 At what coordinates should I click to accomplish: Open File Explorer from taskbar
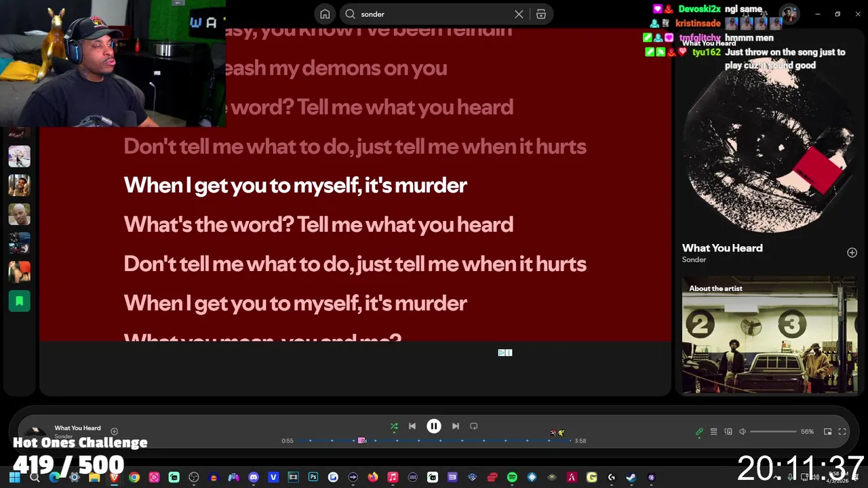click(x=94, y=477)
